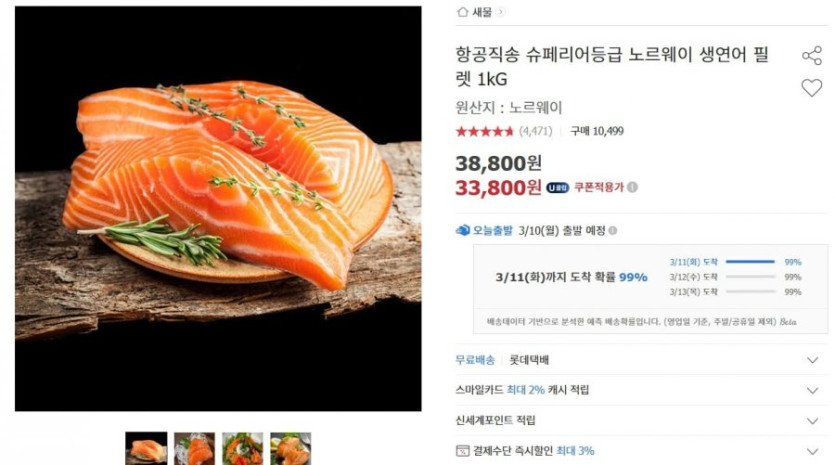This screenshot has height=465, width=835.
Task: Select the 3/11(화) 도착 progress bar
Action: coord(750,262)
